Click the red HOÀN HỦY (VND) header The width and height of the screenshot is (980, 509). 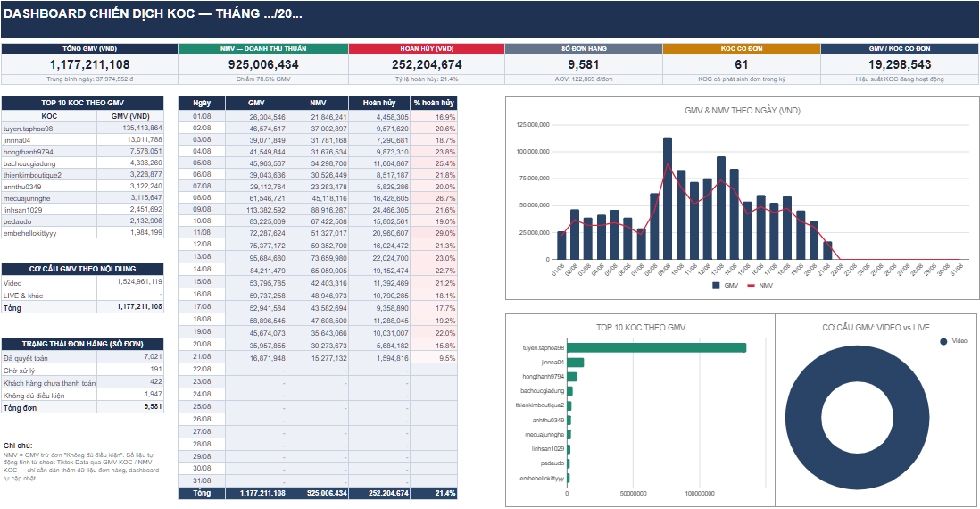click(427, 49)
